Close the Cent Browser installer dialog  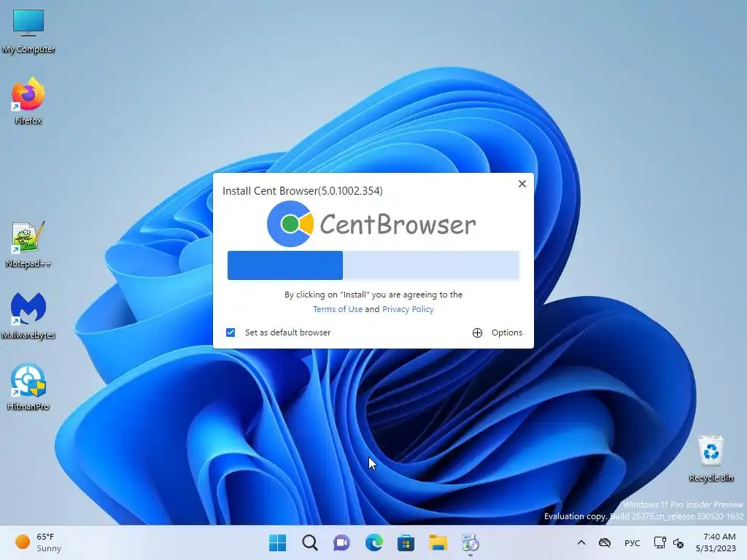(522, 184)
